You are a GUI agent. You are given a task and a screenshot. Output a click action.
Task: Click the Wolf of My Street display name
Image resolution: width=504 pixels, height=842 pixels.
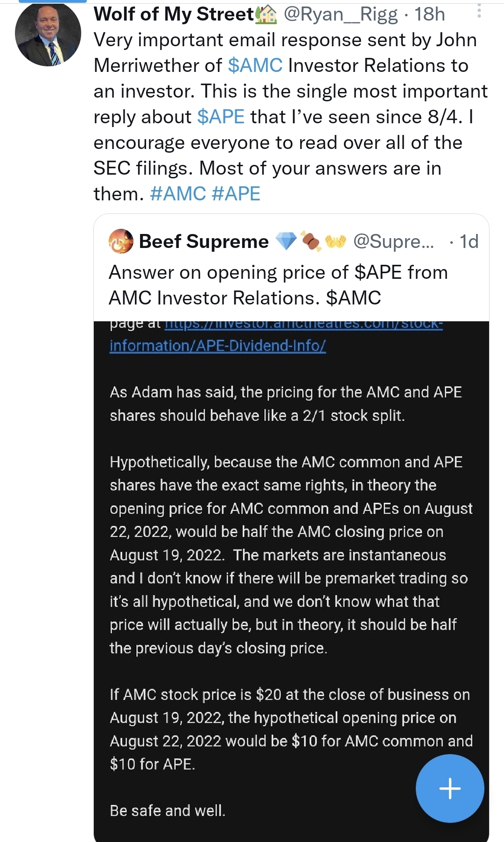tap(174, 14)
